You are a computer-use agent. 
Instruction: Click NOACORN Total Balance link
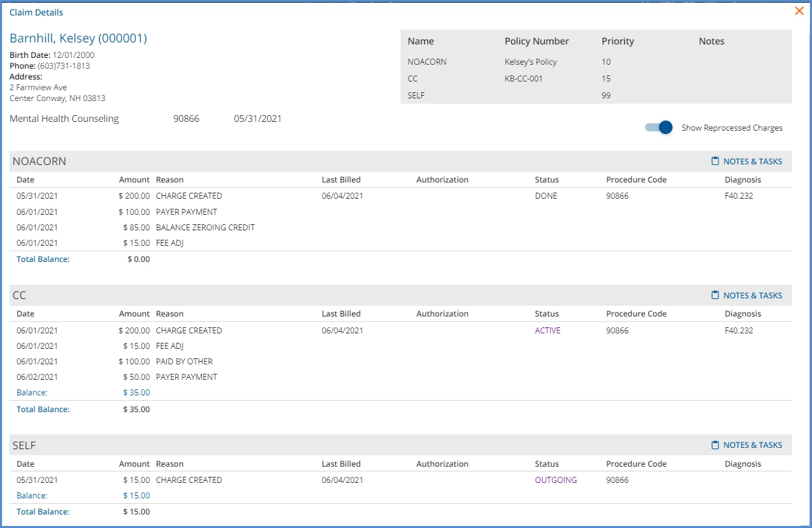coord(43,259)
